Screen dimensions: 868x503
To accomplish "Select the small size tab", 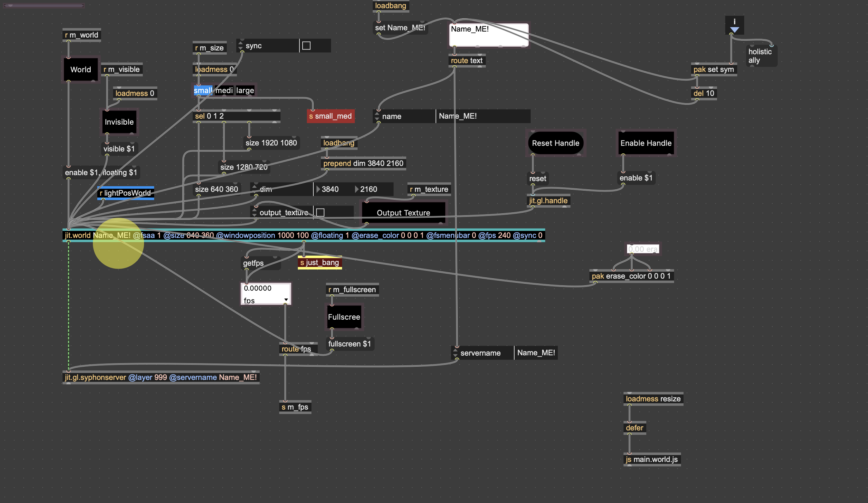I will 203,91.
